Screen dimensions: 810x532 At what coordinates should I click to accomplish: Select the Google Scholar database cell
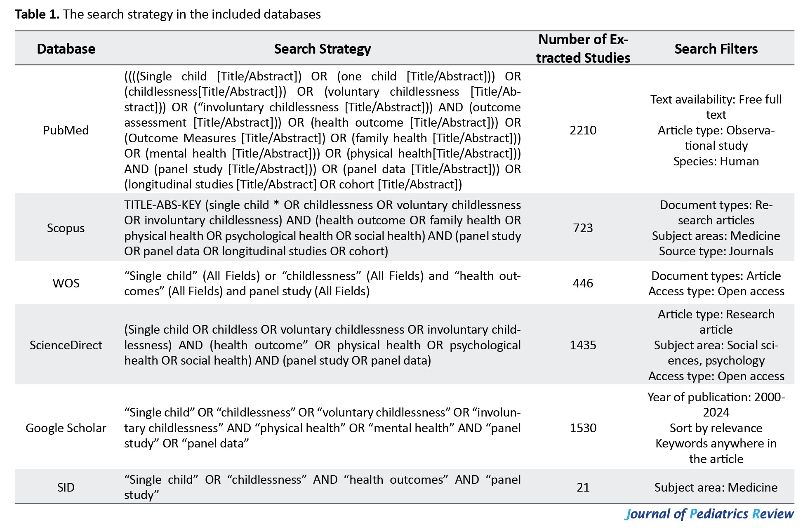pos(66,428)
